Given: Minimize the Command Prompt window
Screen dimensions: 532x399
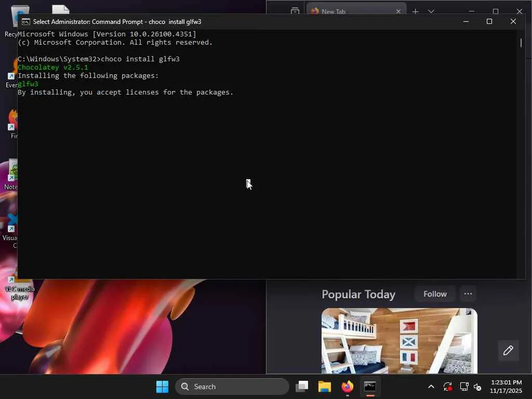Looking at the screenshot, I should pyautogui.click(x=466, y=21).
